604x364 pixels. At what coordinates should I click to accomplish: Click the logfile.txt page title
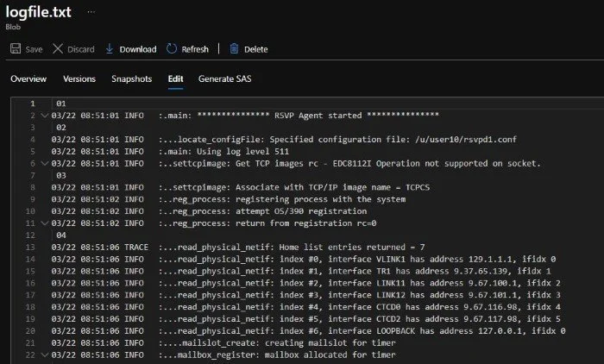(x=40, y=12)
